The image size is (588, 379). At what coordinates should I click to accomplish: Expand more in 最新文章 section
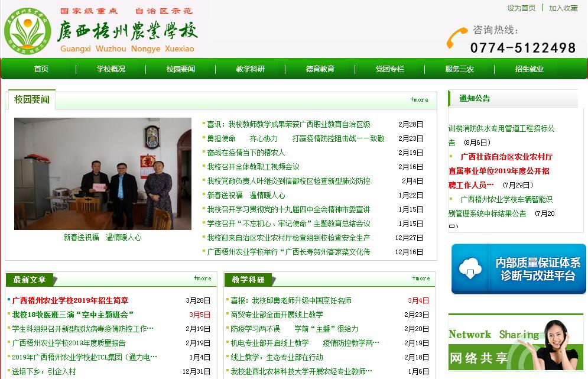pos(202,278)
